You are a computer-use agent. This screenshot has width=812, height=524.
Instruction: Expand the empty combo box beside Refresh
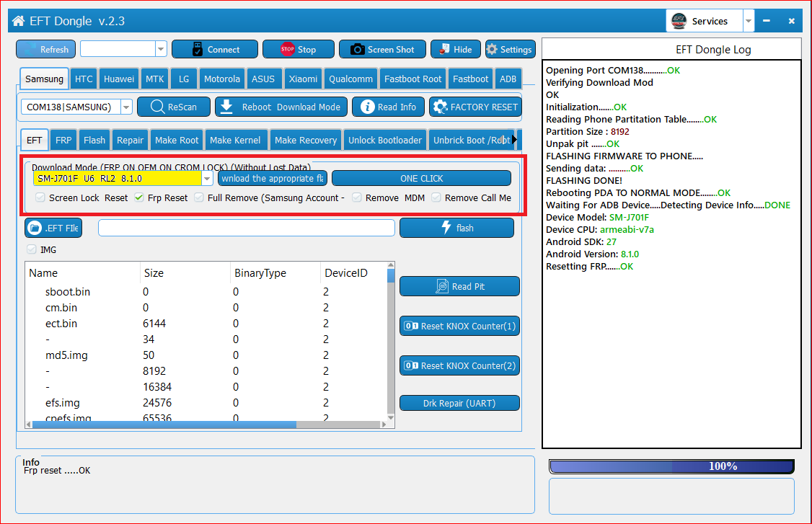[161, 49]
